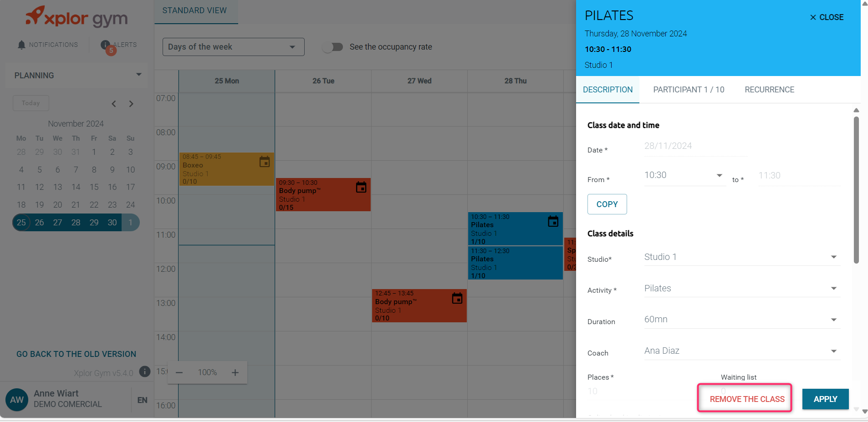Click the Xplor Gym version info icon
The image size is (868, 422).
(x=144, y=371)
